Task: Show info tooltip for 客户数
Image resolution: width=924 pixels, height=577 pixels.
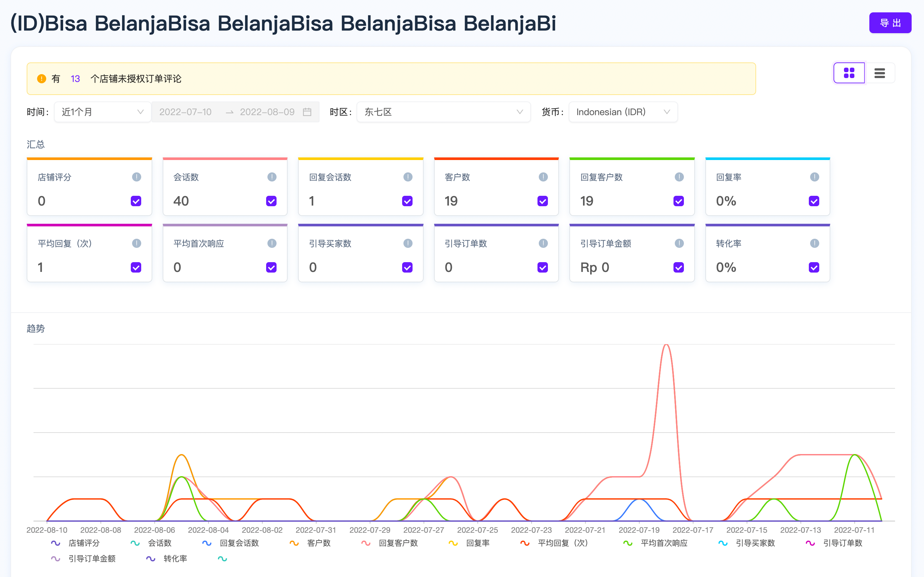Action: pos(543,177)
